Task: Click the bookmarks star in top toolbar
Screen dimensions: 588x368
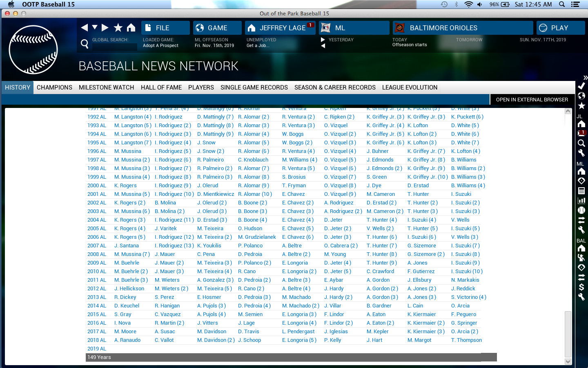Action: coord(118,27)
